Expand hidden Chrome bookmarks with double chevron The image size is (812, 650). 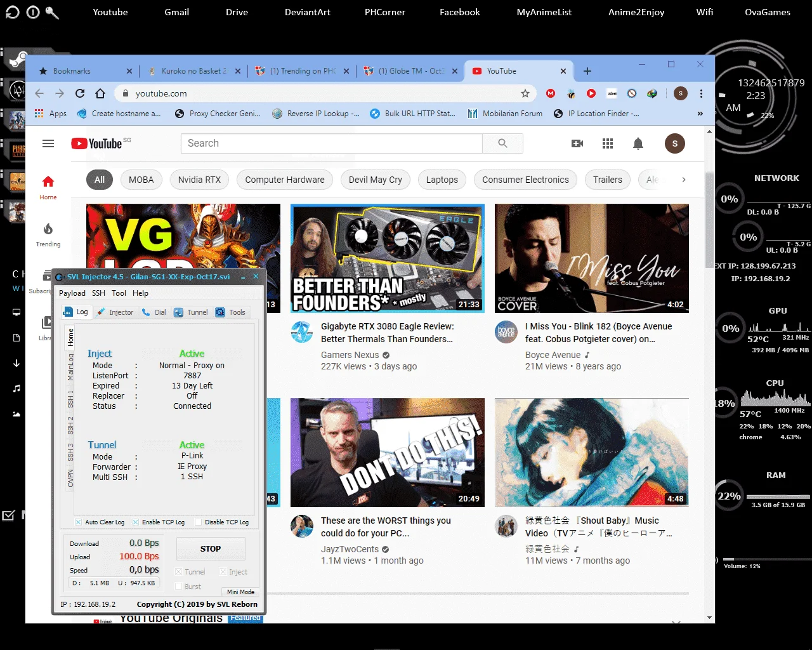(x=700, y=114)
